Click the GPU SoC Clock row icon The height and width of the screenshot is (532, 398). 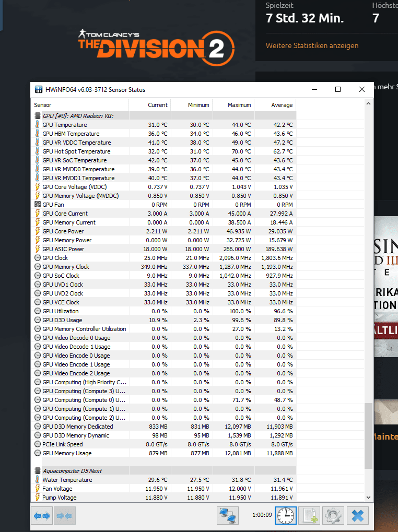tap(37, 275)
